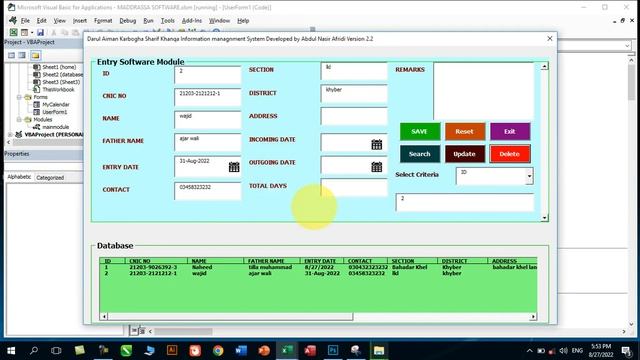Open the notification center icon
This screenshot has width=640, height=360.
(627, 351)
